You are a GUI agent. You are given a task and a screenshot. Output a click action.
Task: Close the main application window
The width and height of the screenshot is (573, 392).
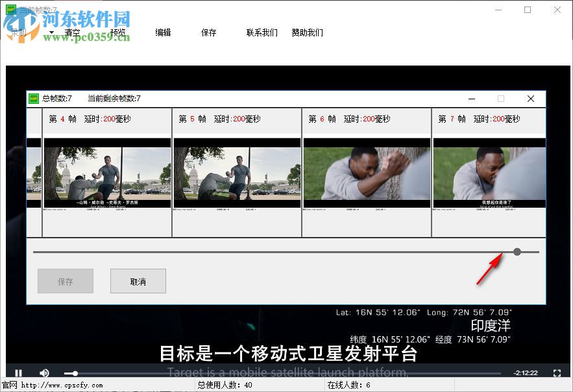coord(557,10)
